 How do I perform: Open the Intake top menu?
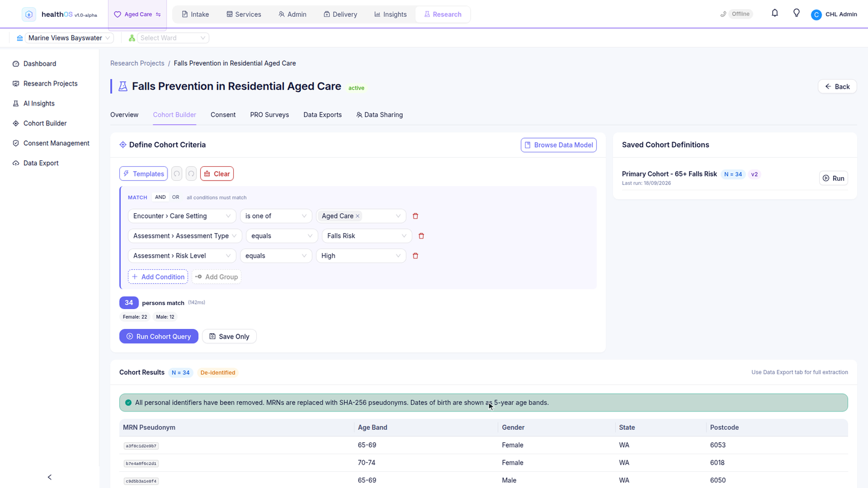(195, 14)
